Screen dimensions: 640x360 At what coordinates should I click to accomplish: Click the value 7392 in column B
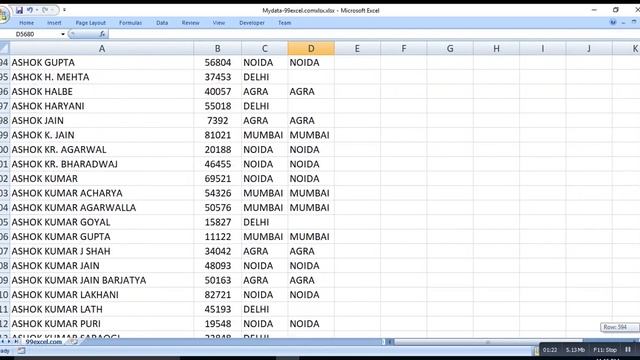tap(218, 121)
